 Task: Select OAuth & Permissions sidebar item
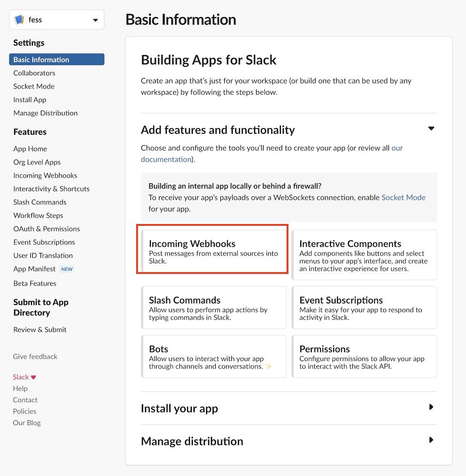[x=47, y=229]
